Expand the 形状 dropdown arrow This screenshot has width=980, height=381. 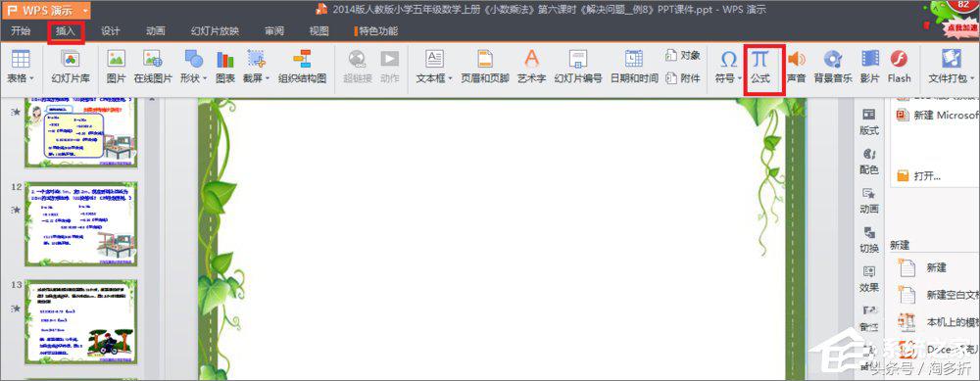click(205, 78)
